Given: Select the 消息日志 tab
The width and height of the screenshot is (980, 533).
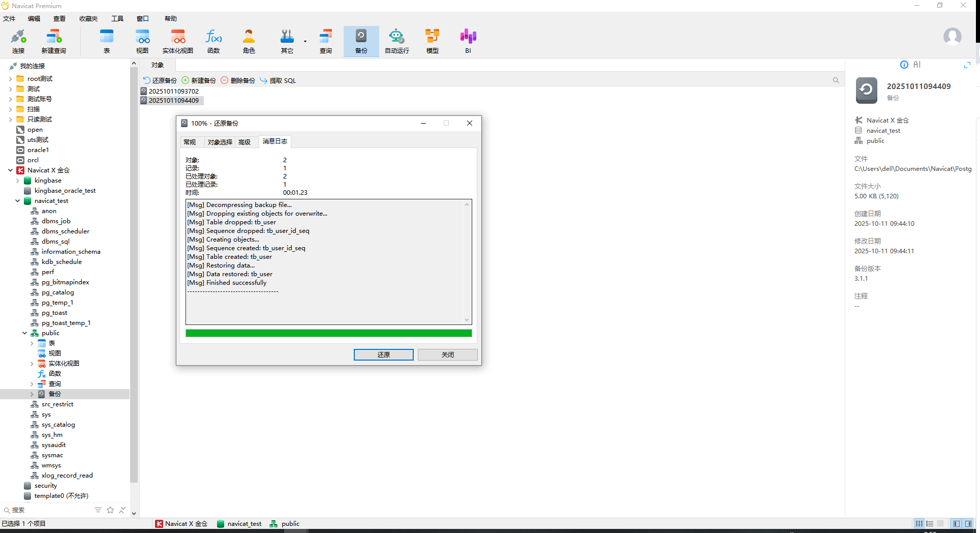Looking at the screenshot, I should pos(275,141).
